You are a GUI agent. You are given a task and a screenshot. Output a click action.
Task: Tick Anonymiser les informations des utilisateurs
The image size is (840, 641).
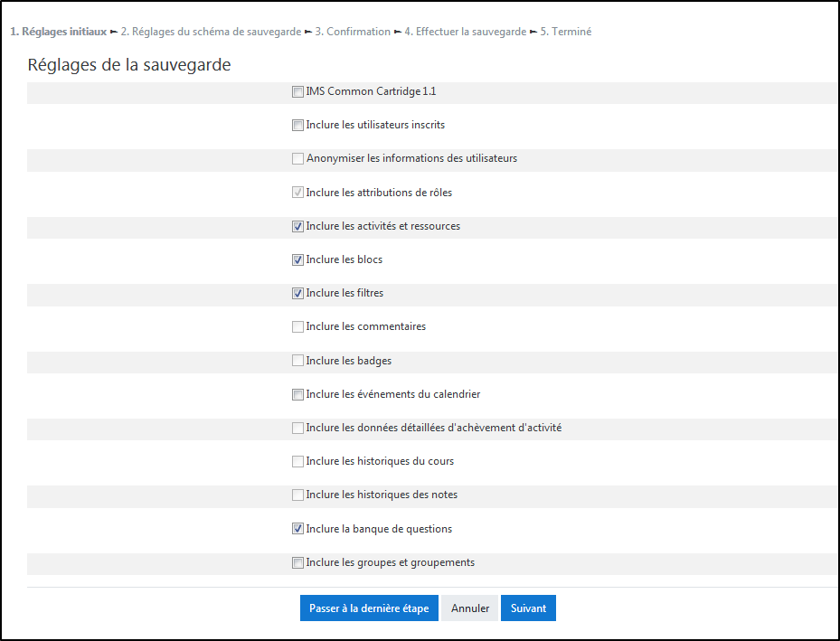pos(297,159)
